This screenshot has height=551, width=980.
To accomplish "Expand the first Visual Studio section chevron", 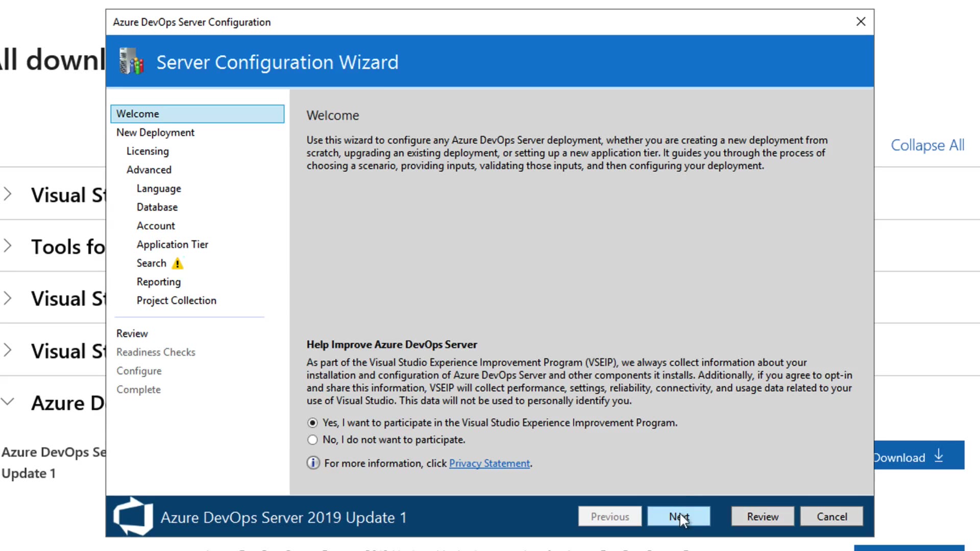I will click(8, 194).
